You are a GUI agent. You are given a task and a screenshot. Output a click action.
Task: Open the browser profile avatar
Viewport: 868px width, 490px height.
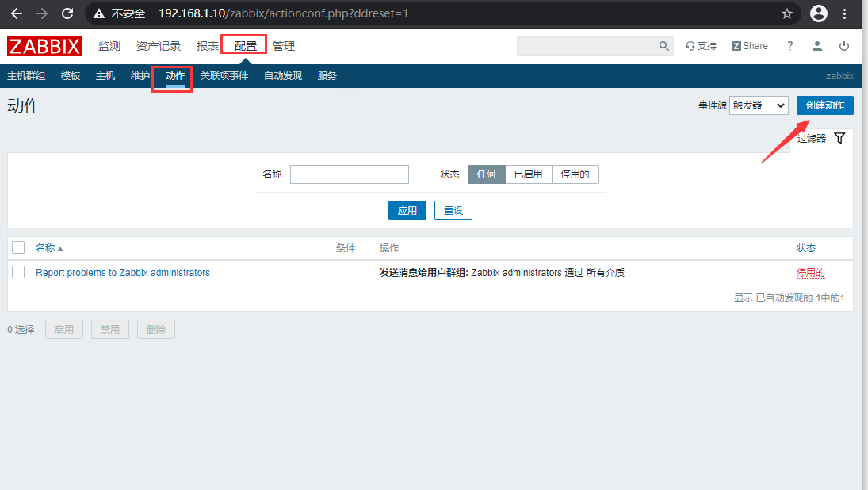click(x=819, y=13)
